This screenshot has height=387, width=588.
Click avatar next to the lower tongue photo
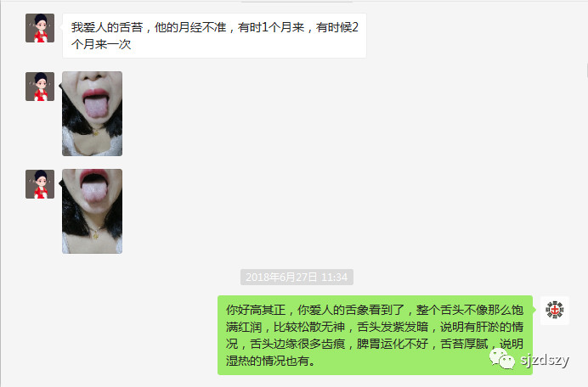(x=40, y=184)
